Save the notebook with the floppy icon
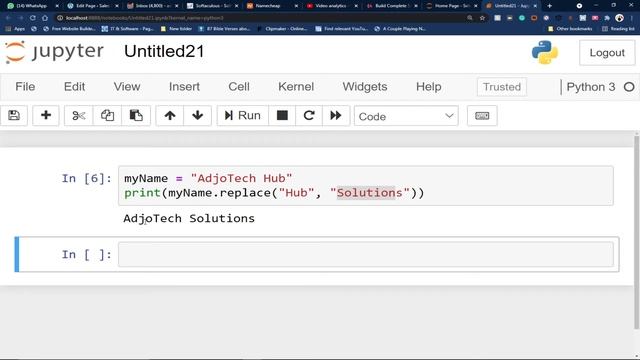 coord(14,116)
